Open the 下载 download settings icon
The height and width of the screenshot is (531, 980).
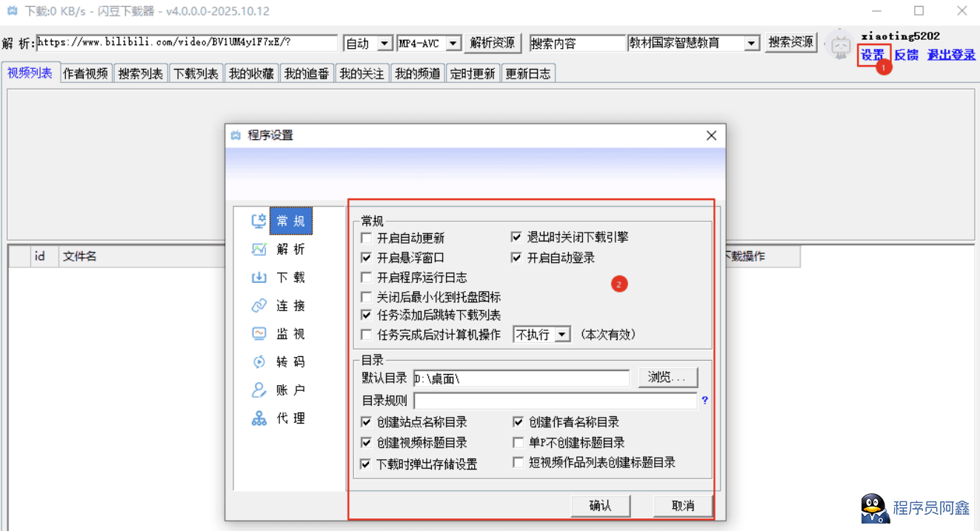(x=259, y=278)
